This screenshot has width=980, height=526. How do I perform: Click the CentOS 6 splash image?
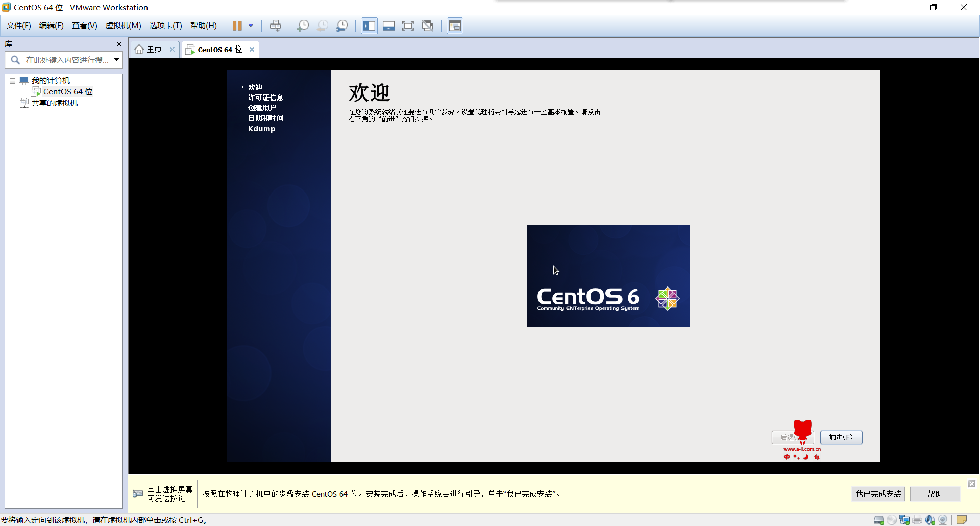pyautogui.click(x=608, y=276)
